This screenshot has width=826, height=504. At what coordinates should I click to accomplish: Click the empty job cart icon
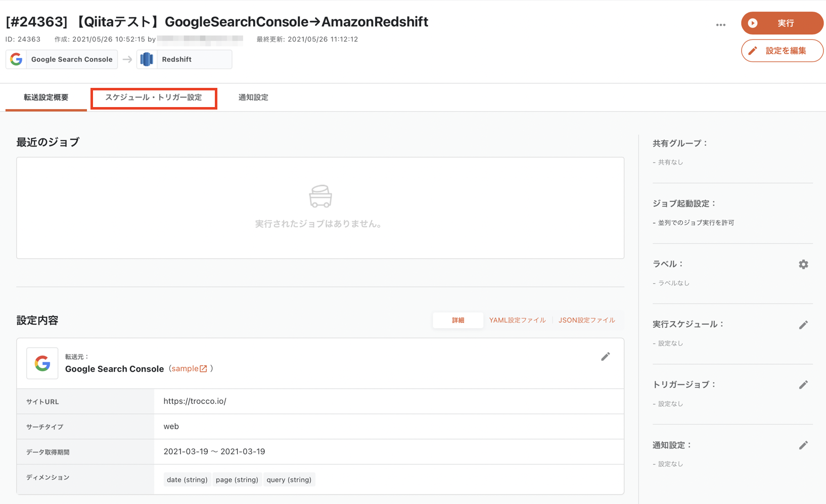320,196
